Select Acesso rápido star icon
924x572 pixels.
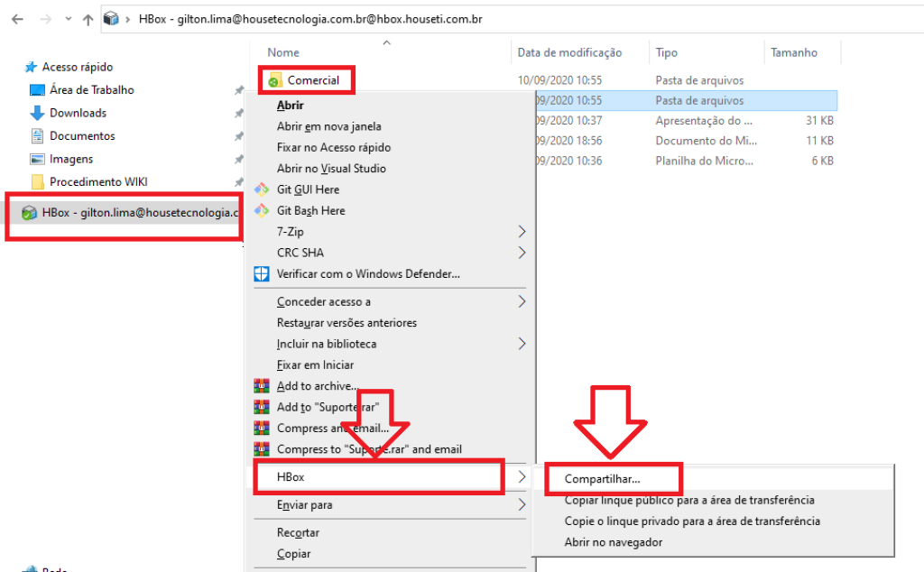pyautogui.click(x=31, y=67)
